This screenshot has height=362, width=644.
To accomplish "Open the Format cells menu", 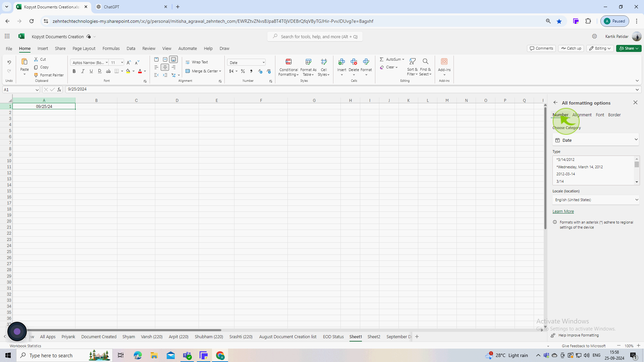I will point(366,67).
